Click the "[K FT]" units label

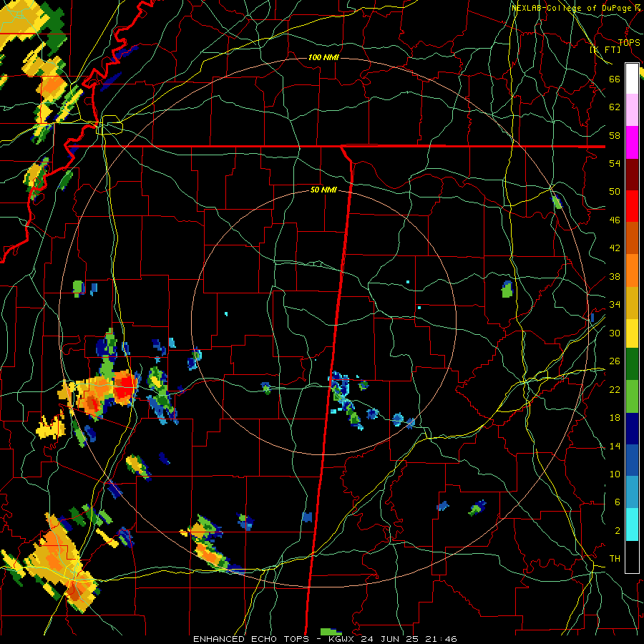tap(605, 49)
